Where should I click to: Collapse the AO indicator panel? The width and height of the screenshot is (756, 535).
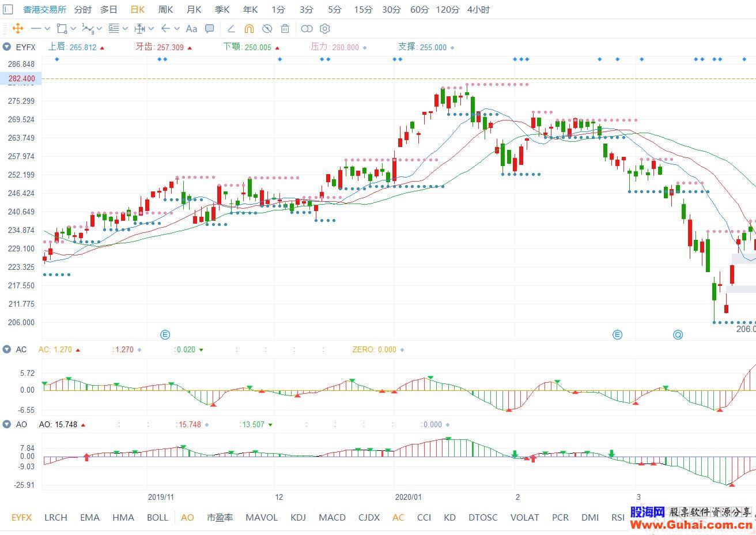[6, 424]
